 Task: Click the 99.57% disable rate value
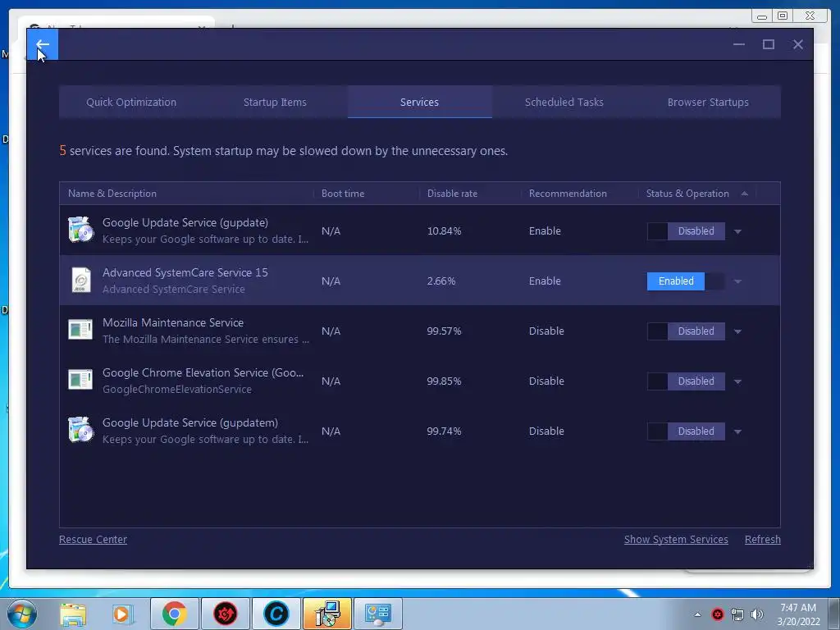[444, 331]
